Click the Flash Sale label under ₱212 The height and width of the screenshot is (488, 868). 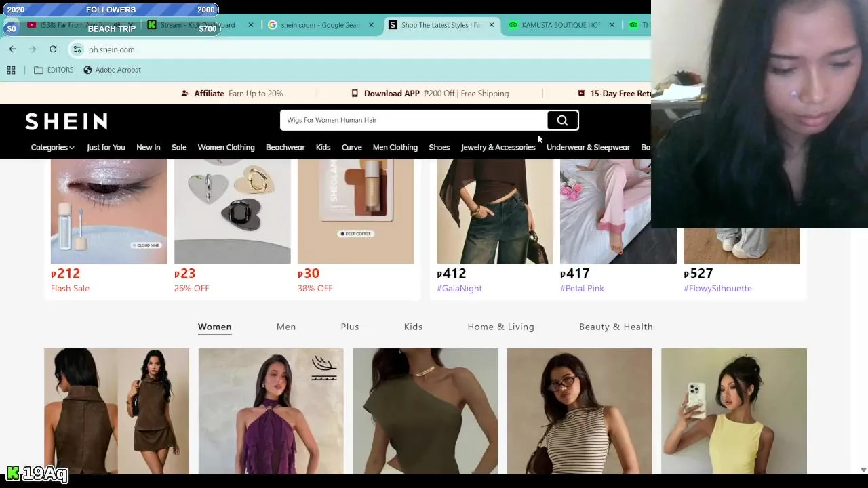tap(70, 288)
